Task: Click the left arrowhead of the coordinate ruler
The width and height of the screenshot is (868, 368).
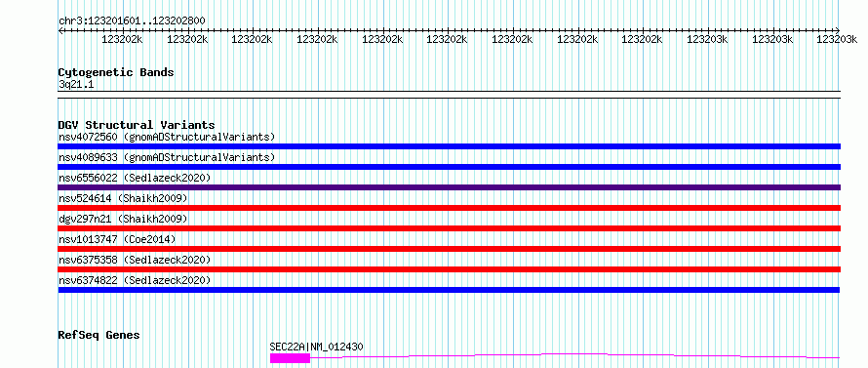Action: click(x=60, y=31)
